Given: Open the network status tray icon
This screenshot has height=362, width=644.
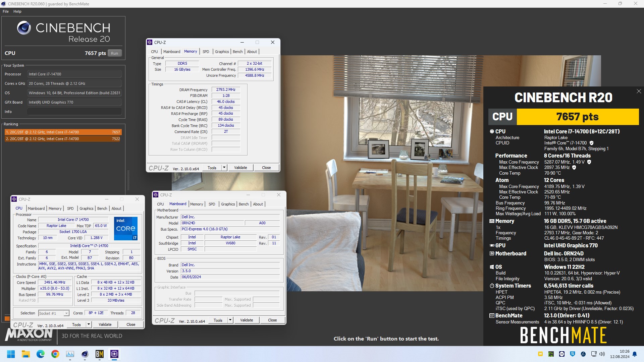Looking at the screenshot, I should 594,354.
